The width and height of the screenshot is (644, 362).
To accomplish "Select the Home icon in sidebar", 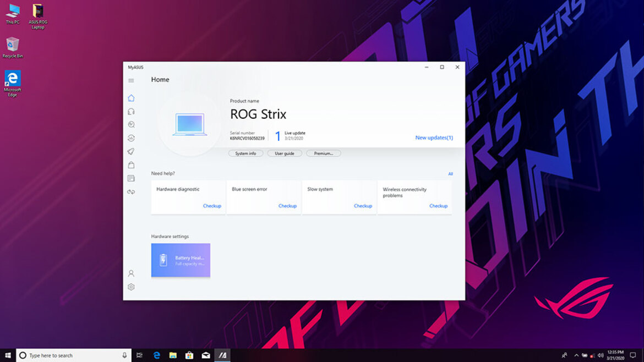I will (131, 98).
